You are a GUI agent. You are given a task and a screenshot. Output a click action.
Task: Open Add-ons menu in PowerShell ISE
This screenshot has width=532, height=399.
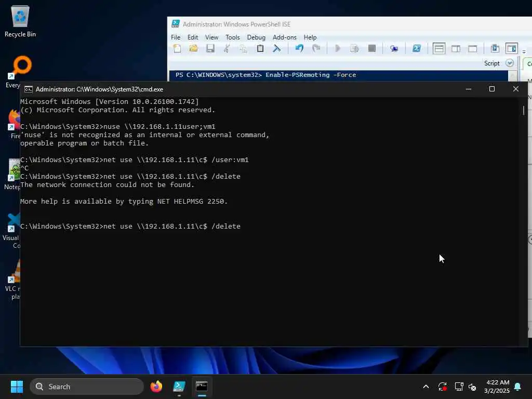[284, 37]
